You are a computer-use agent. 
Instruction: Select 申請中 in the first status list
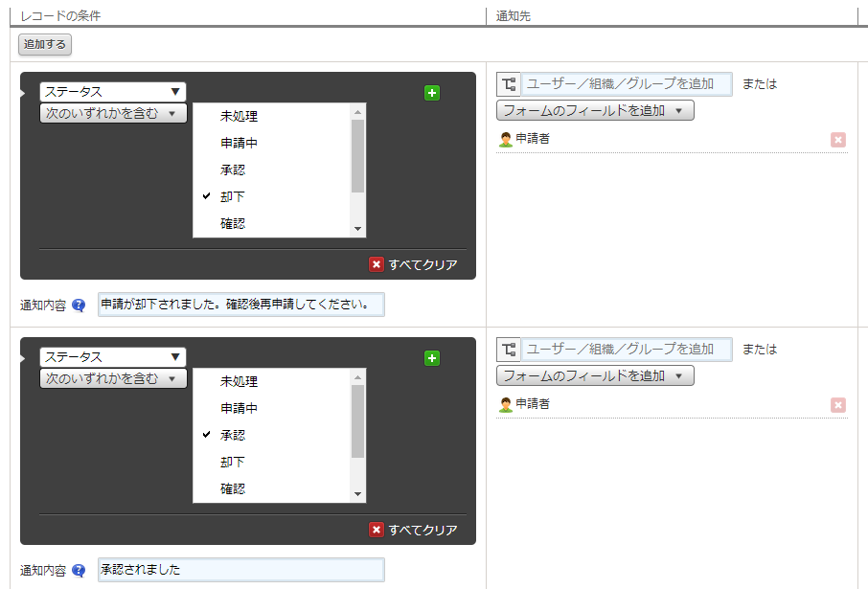pyautogui.click(x=272, y=143)
